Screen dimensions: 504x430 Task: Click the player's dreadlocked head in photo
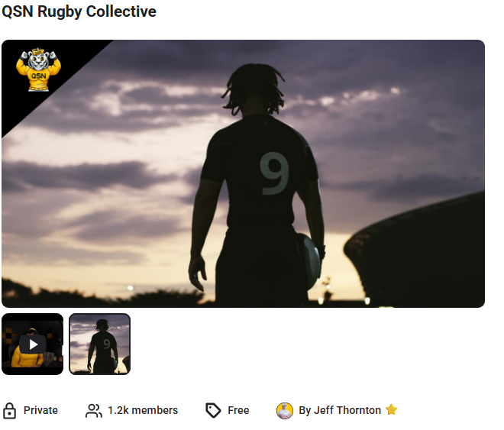(x=254, y=89)
